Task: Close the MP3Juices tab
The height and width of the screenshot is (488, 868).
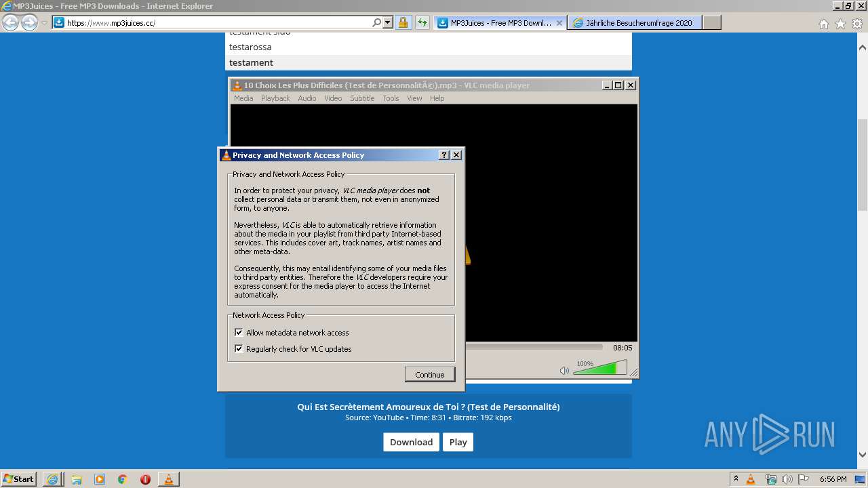Action: (559, 22)
